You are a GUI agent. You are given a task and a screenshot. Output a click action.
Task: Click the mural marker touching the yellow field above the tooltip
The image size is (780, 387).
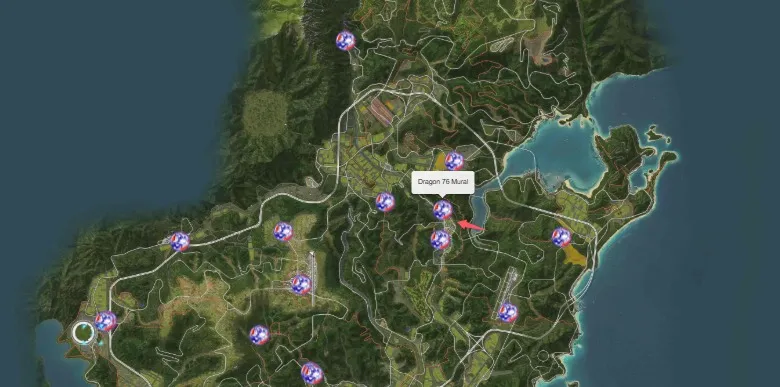[x=454, y=161]
